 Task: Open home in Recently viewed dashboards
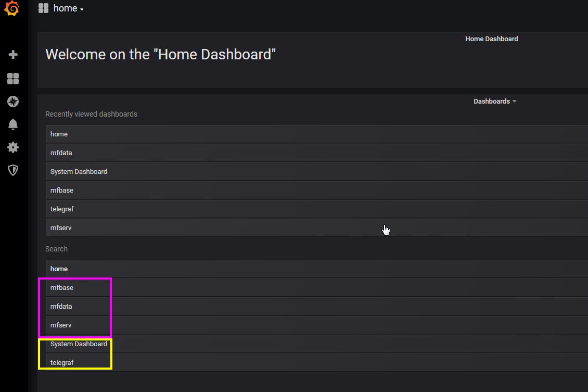click(x=317, y=134)
